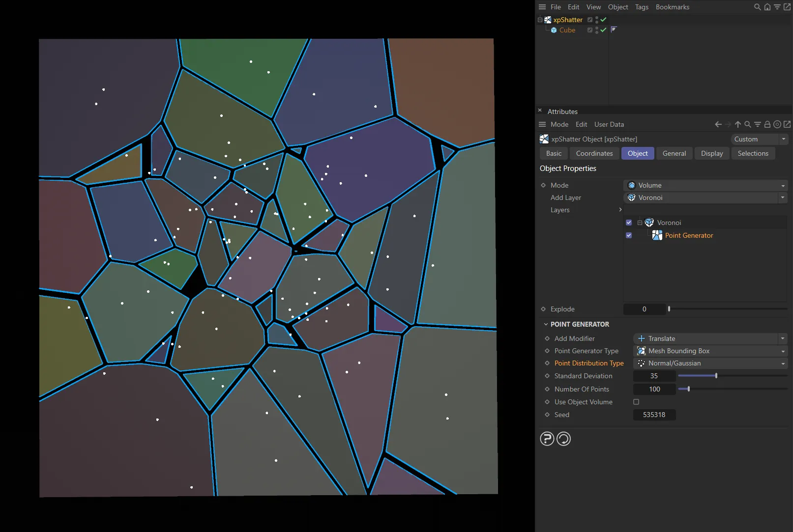This screenshot has width=793, height=532.
Task: Click the lock icon in Attributes toolbar
Action: click(x=766, y=124)
